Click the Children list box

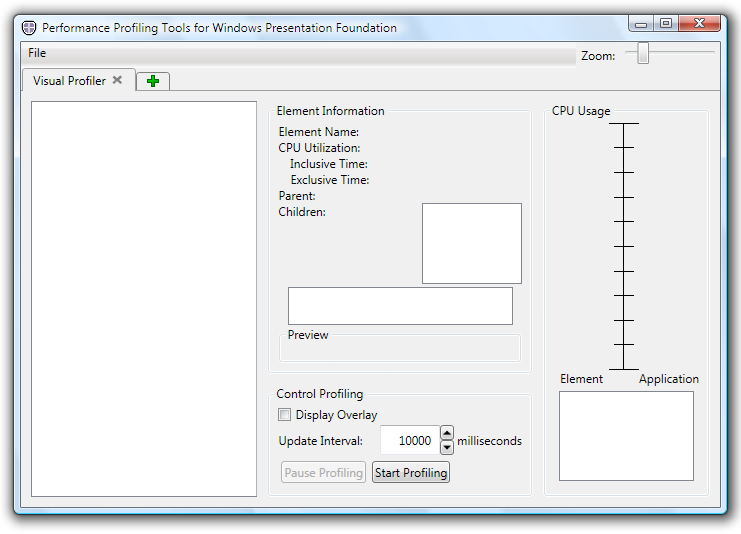(472, 243)
